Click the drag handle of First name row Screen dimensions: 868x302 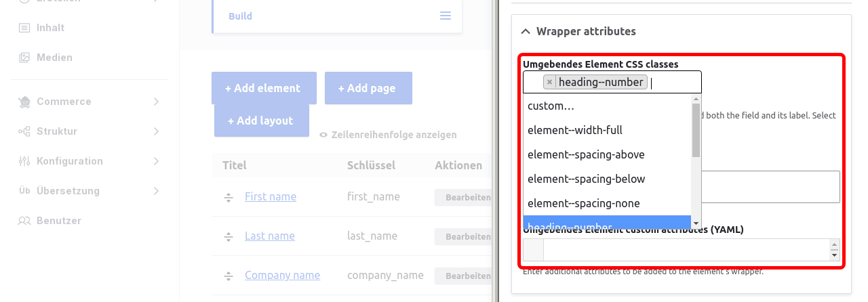tap(229, 197)
